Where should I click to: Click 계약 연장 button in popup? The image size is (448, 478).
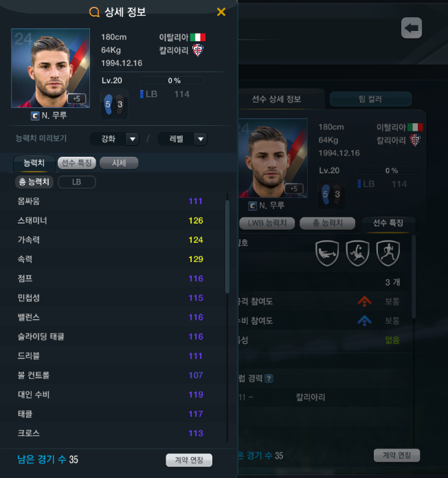click(189, 460)
